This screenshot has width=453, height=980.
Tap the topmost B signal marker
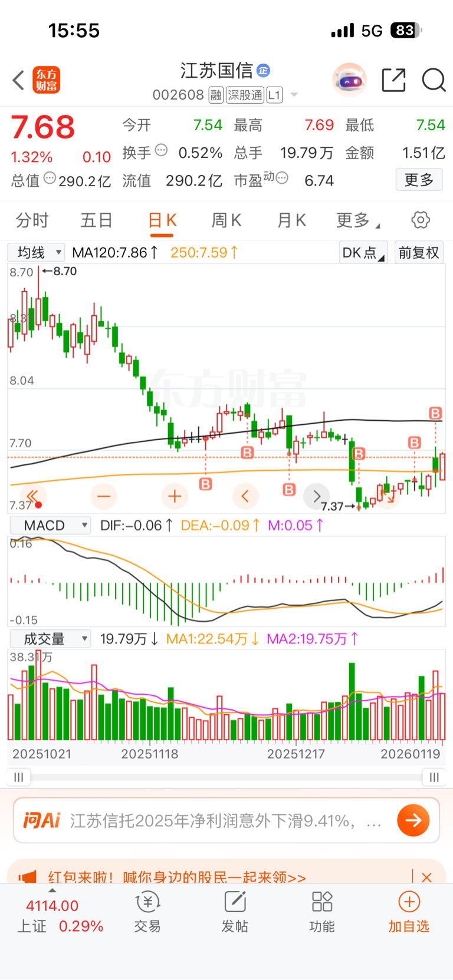click(435, 413)
